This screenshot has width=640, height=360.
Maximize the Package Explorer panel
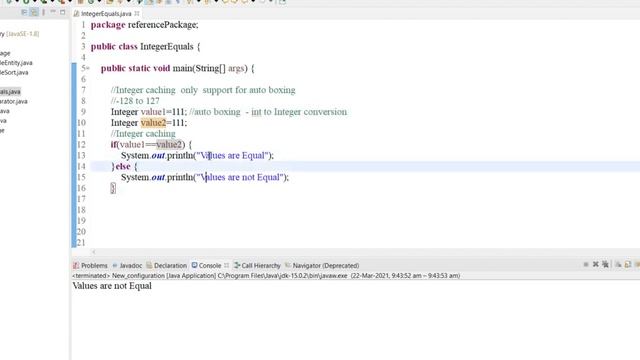tap(62, 12)
